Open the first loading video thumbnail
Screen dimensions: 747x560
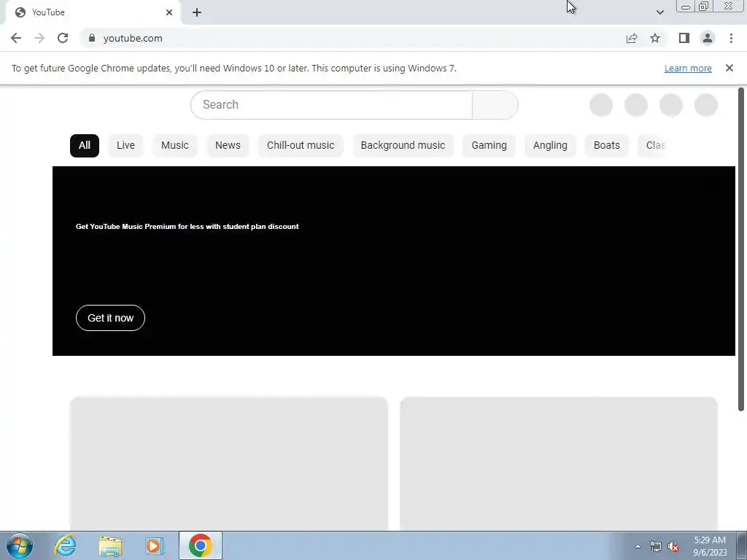pyautogui.click(x=229, y=463)
